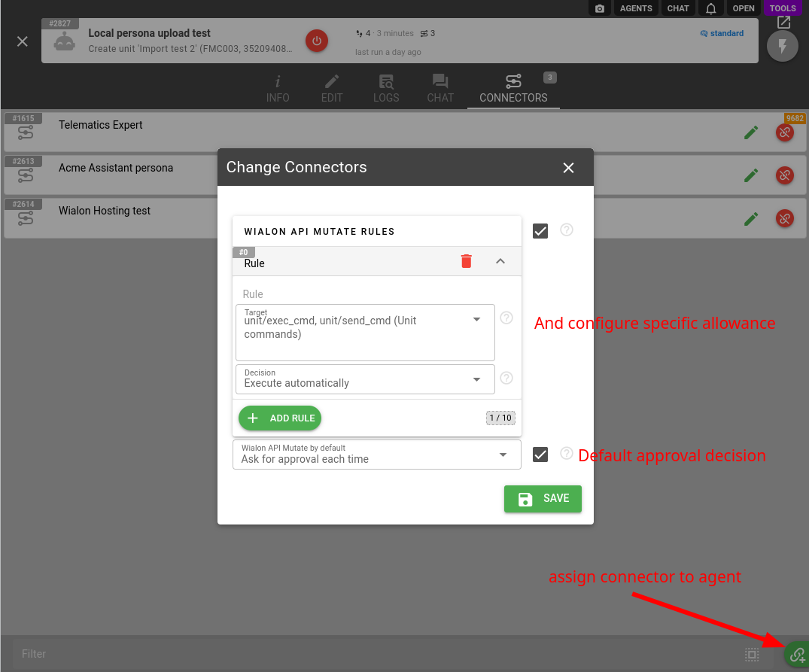Click the 1 / 10 rule counter
Image resolution: width=809 pixels, height=672 pixels.
pos(500,418)
